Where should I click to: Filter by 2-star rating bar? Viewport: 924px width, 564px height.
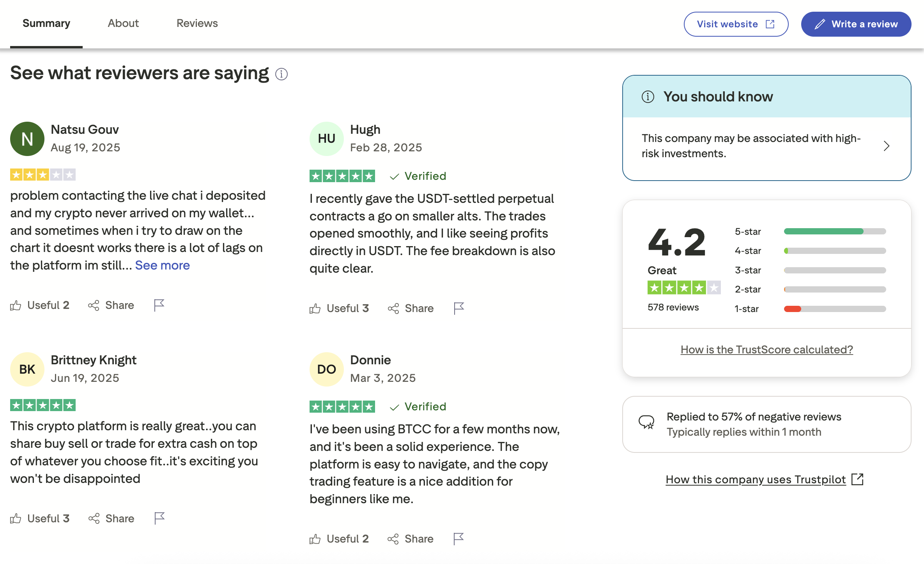[x=835, y=289]
